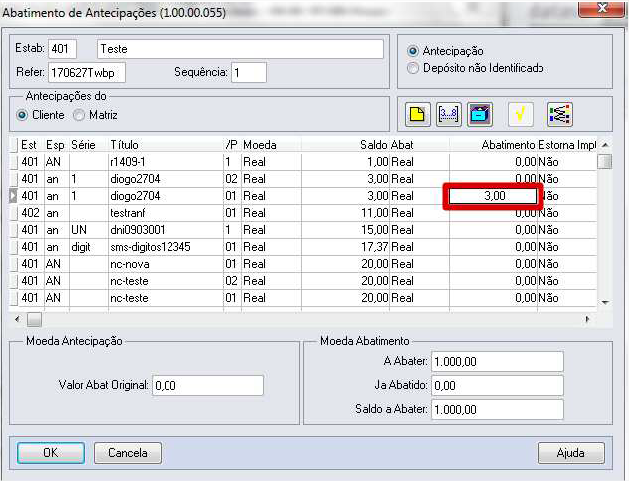Click the Estorna Impl column header

(567, 145)
